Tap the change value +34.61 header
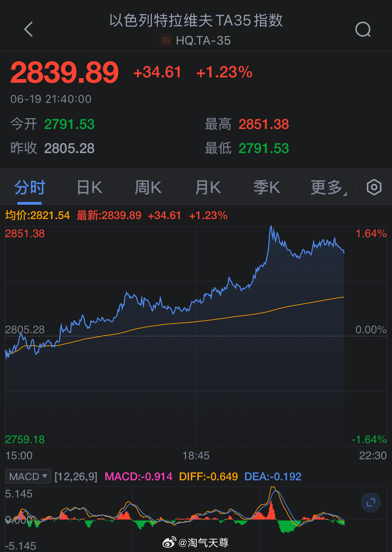 [x=157, y=72]
